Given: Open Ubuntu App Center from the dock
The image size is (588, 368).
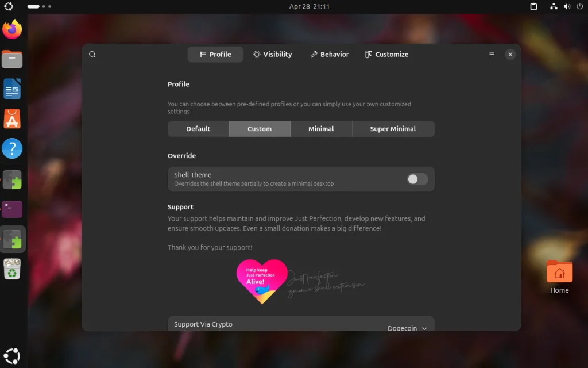Looking at the screenshot, I should [12, 118].
